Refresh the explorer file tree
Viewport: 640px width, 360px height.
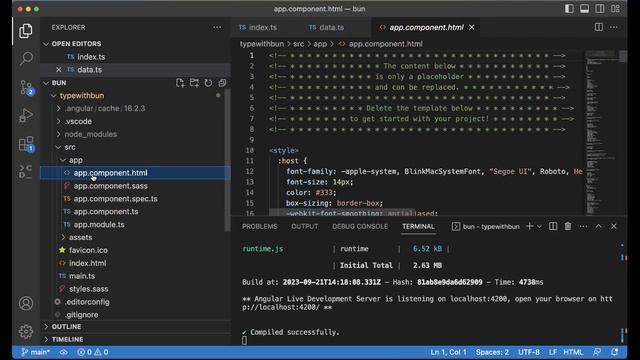point(208,83)
